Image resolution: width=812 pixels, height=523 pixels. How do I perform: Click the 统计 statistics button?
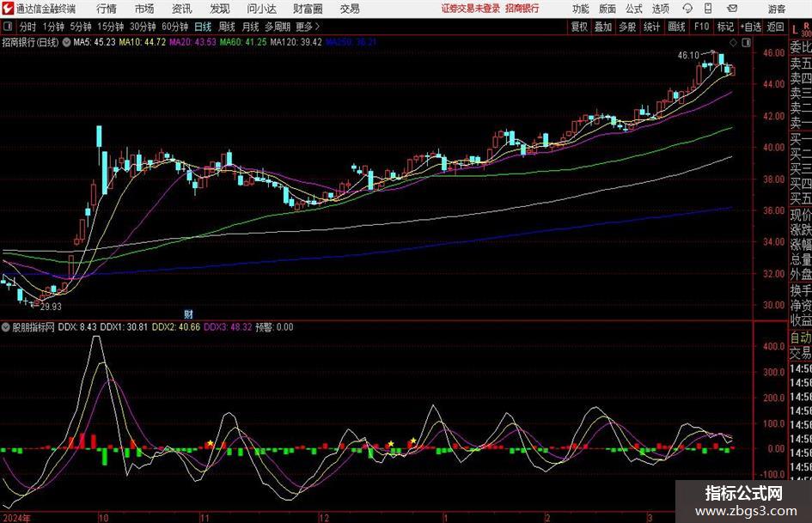[x=651, y=27]
